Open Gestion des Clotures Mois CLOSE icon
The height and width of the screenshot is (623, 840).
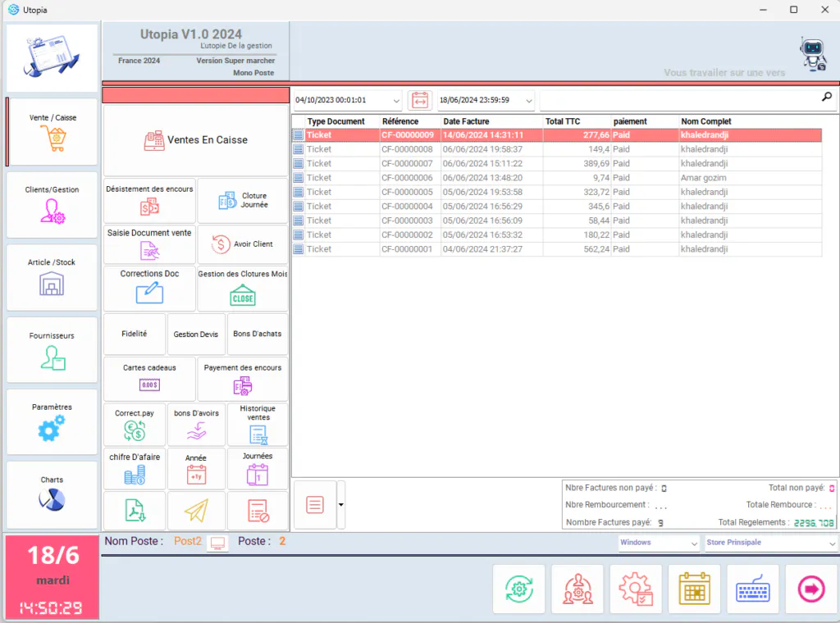243,295
